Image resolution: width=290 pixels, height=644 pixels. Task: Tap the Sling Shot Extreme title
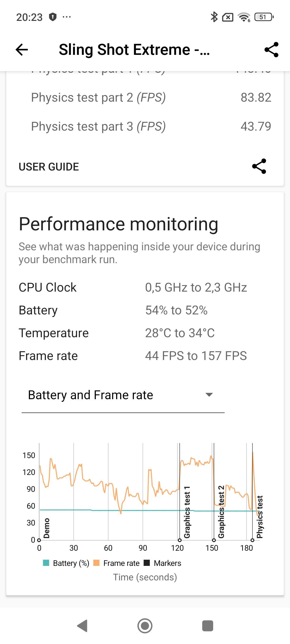coord(134,49)
